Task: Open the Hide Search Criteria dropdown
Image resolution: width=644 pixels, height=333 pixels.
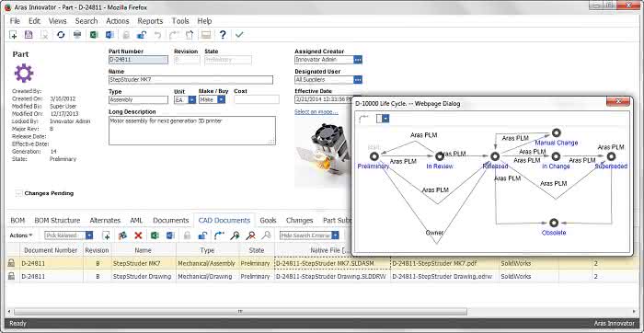Action: [x=335, y=235]
